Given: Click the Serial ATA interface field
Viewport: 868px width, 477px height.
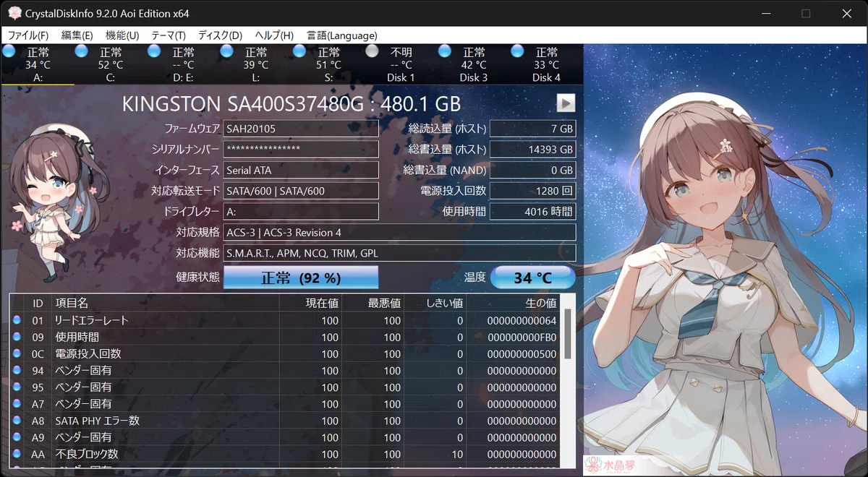Looking at the screenshot, I should 301,171.
